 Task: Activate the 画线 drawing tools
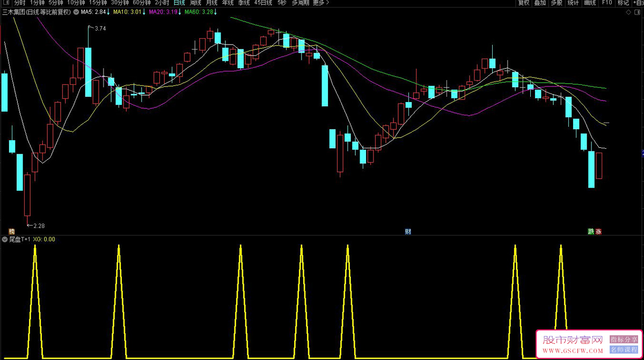click(x=590, y=3)
